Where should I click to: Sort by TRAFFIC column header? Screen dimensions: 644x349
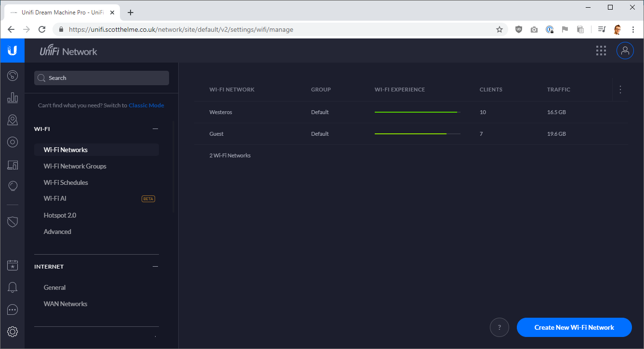click(559, 90)
